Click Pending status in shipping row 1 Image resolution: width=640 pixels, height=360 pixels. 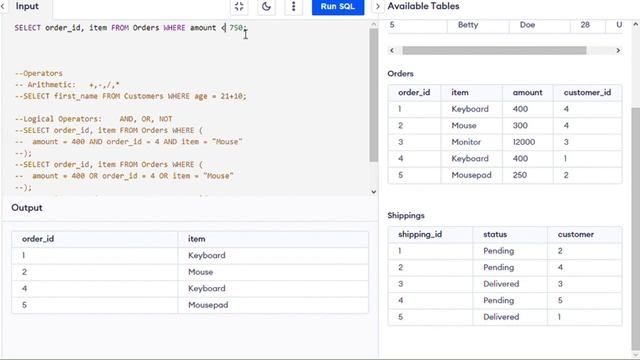pyautogui.click(x=498, y=251)
